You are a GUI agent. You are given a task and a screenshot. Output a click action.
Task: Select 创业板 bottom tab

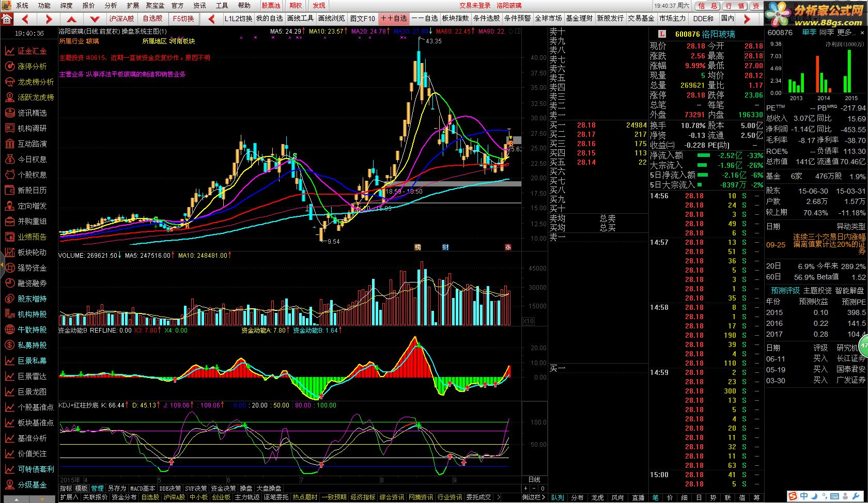pyautogui.click(x=221, y=497)
